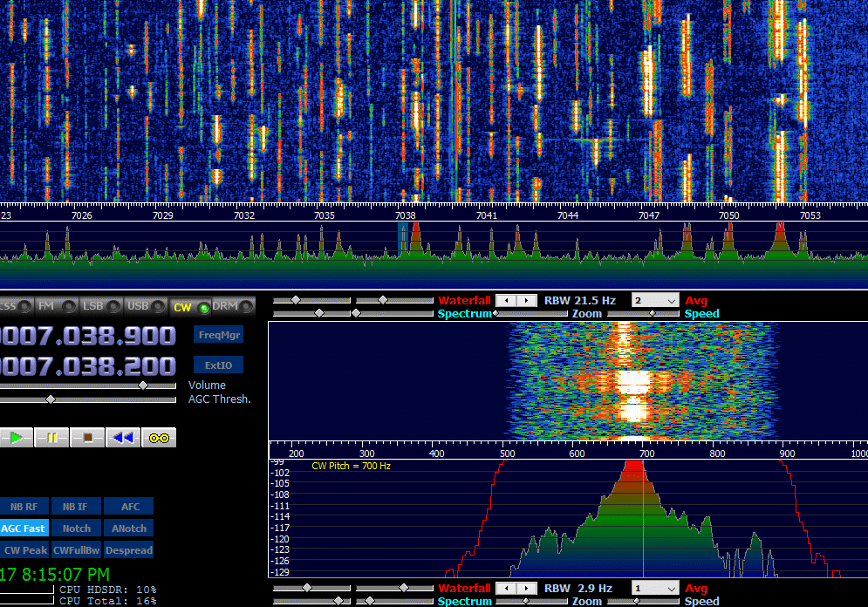Open the lower spectrum Zoom dropdown showing 1

654,588
